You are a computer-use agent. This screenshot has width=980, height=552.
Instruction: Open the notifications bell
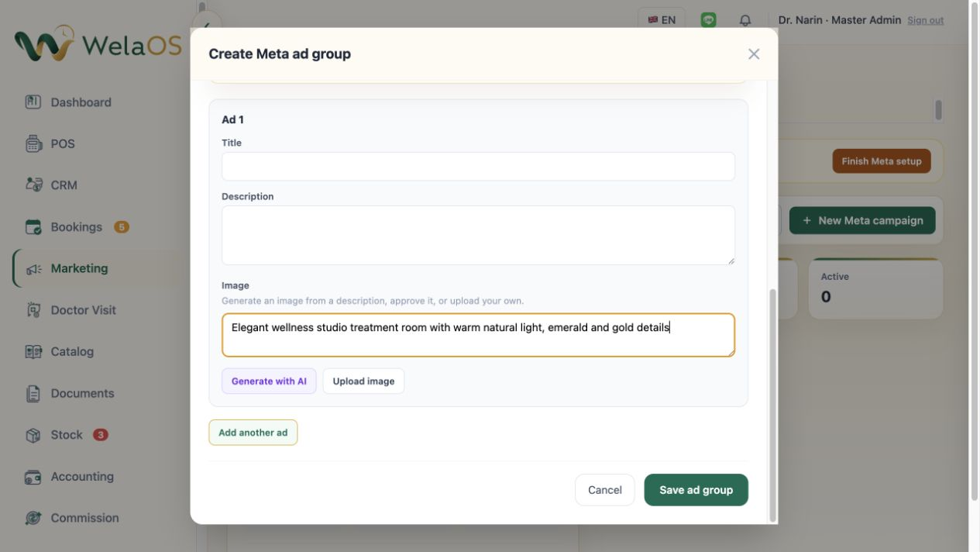coord(745,20)
